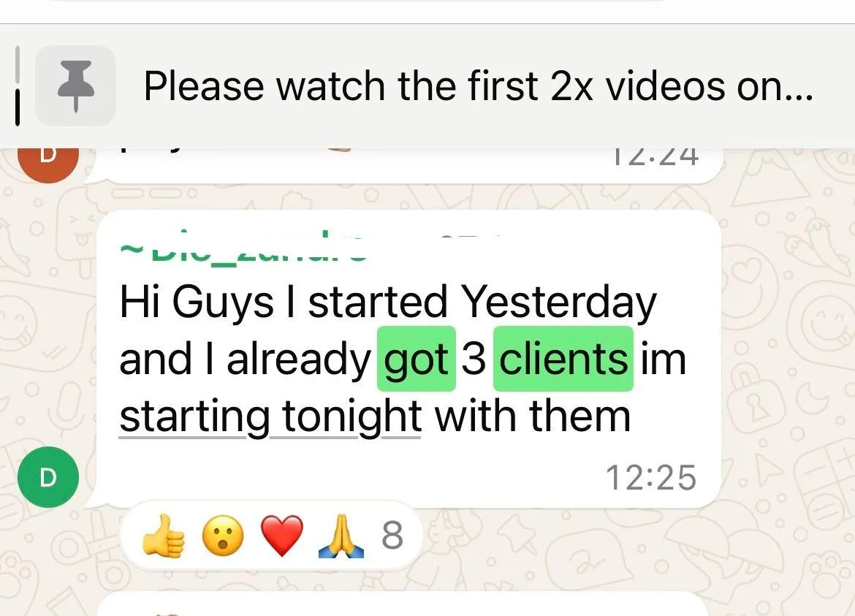Screen dimensions: 855x616
Task: Open the partially visible message bubble at bottom
Action: (401, 604)
